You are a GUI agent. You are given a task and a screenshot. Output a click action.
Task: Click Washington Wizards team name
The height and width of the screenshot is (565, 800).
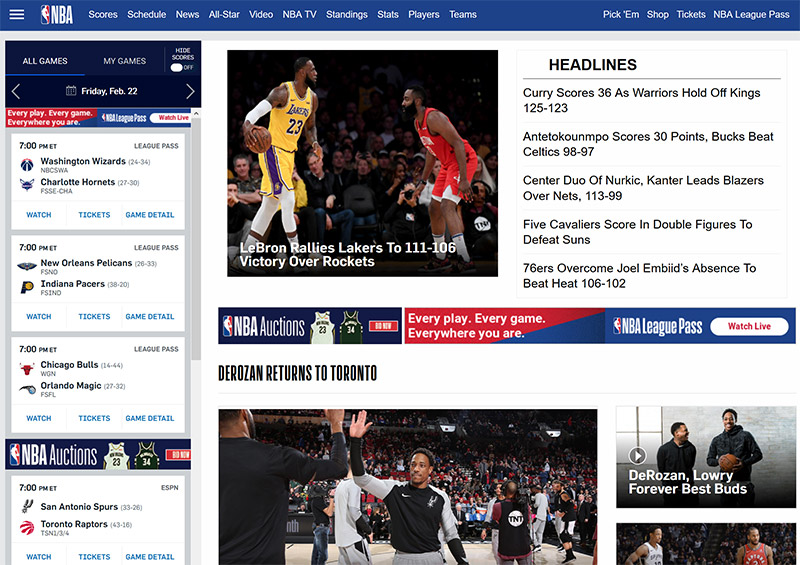tap(83, 161)
